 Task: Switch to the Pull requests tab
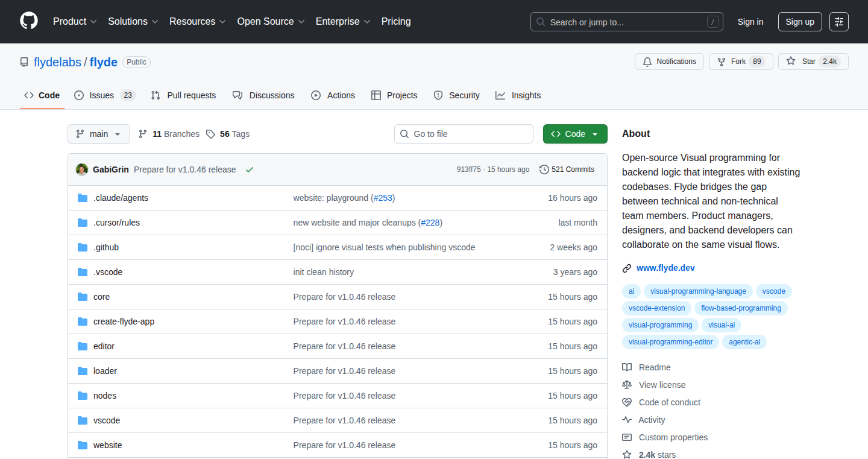tap(183, 95)
